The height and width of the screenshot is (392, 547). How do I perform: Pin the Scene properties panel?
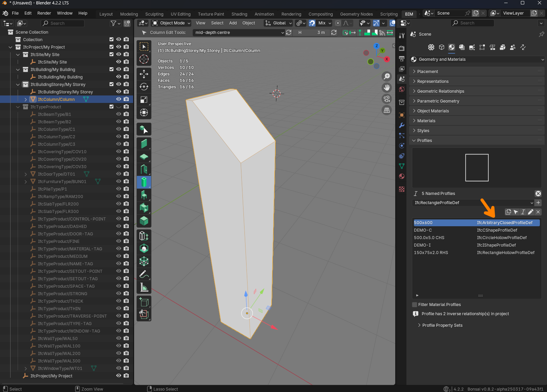[x=542, y=34]
